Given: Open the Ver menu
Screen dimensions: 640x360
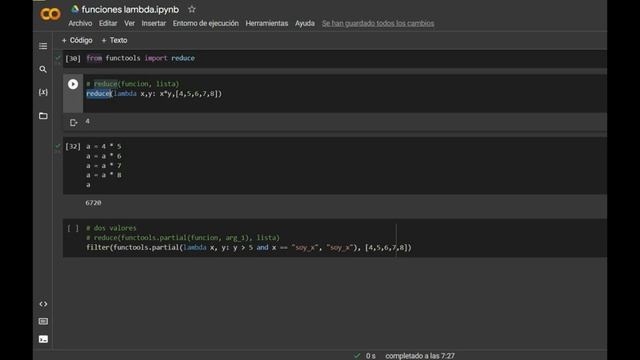Looking at the screenshot, I should pyautogui.click(x=129, y=23).
